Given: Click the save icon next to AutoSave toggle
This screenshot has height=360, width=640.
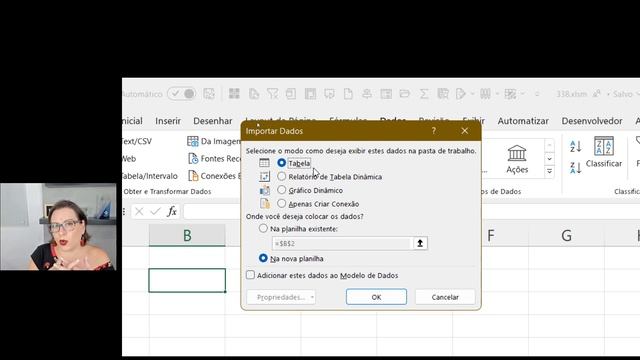Looking at the screenshot, I should coord(209,94).
